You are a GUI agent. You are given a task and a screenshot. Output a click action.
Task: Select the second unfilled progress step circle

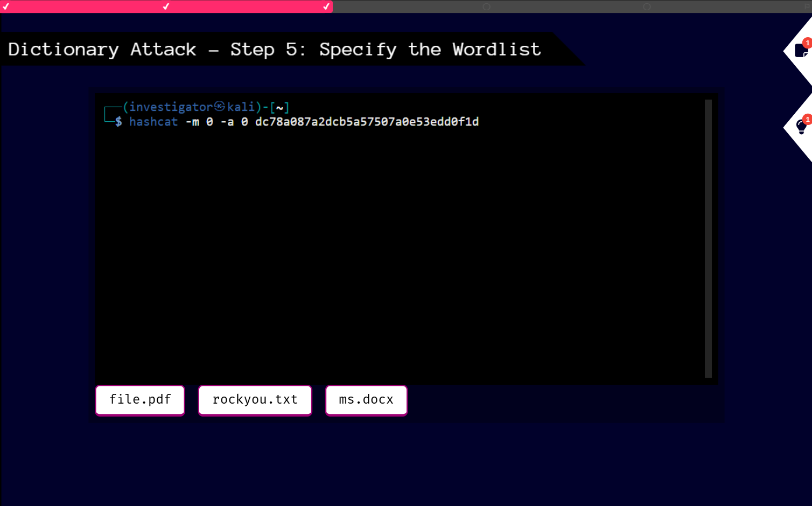point(647,6)
